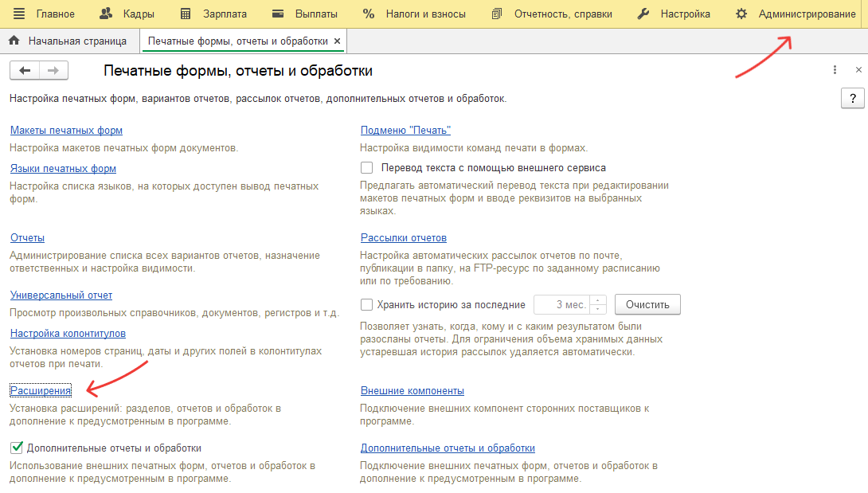Open the Настройка menu
This screenshot has width=868, height=493.
(686, 14)
